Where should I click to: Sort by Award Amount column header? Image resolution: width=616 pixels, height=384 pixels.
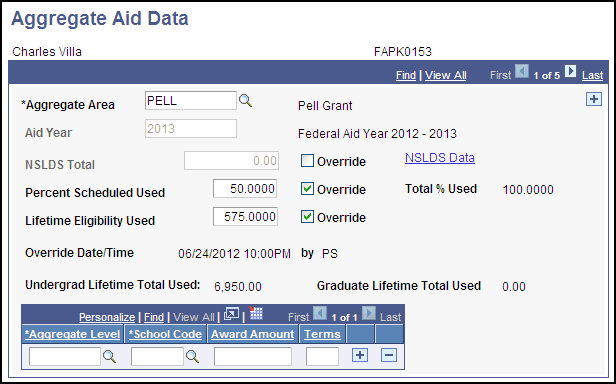253,334
